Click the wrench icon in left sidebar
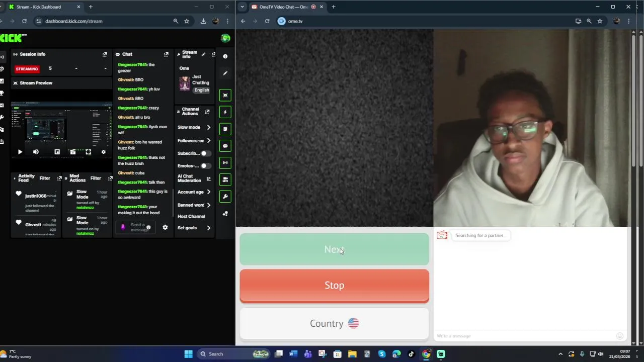Image resolution: width=644 pixels, height=362 pixels. pyautogui.click(x=3, y=117)
